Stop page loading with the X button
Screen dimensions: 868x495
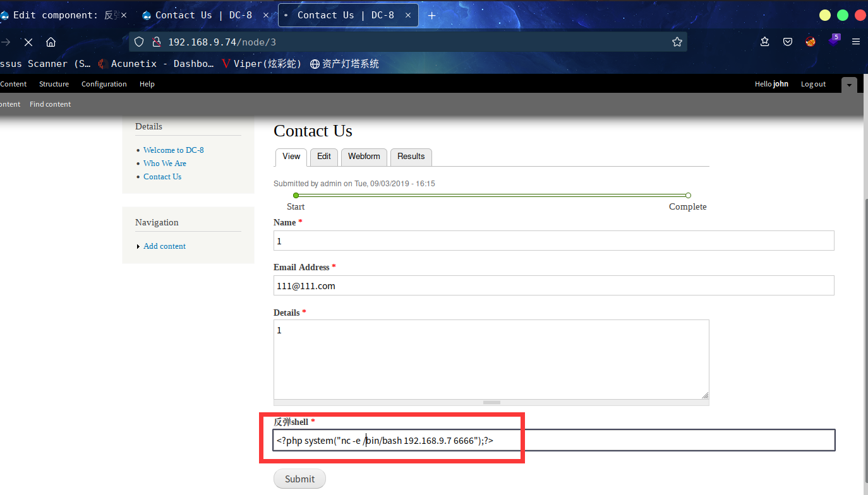[x=28, y=42]
